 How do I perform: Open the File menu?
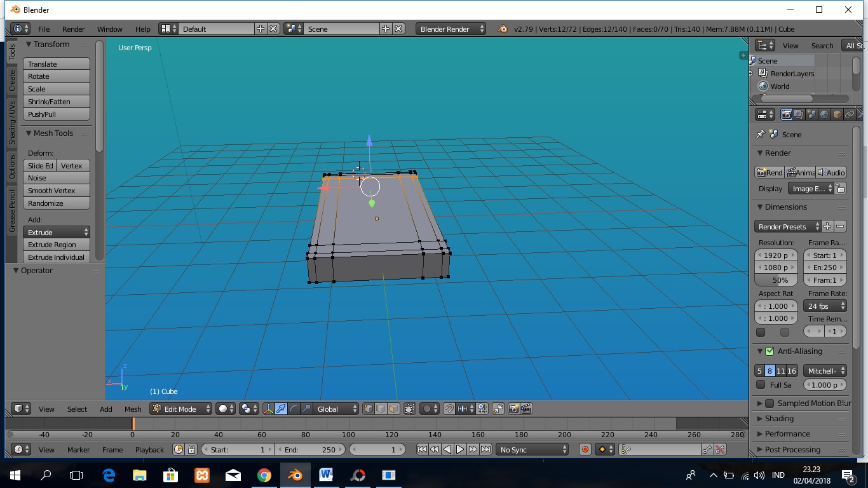click(44, 29)
